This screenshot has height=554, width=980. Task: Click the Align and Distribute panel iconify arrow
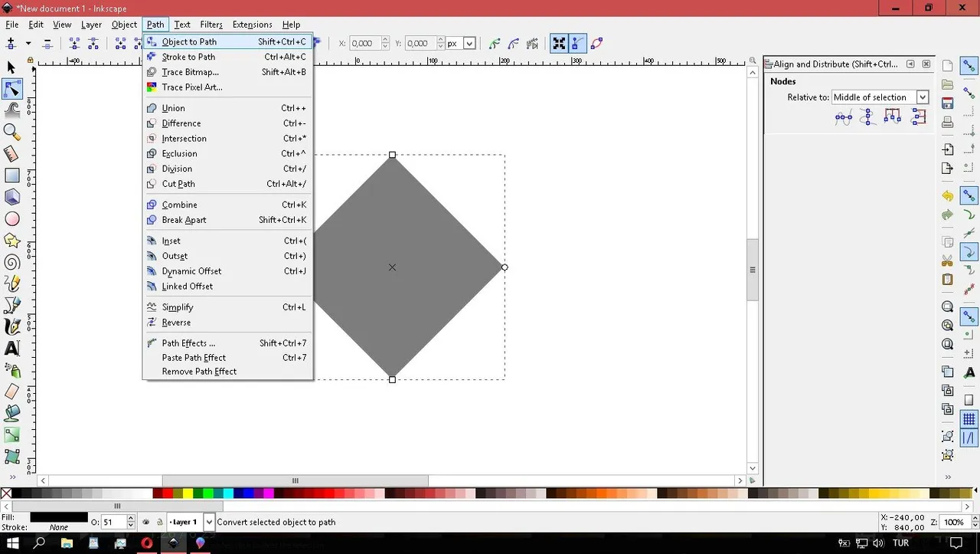[911, 64]
